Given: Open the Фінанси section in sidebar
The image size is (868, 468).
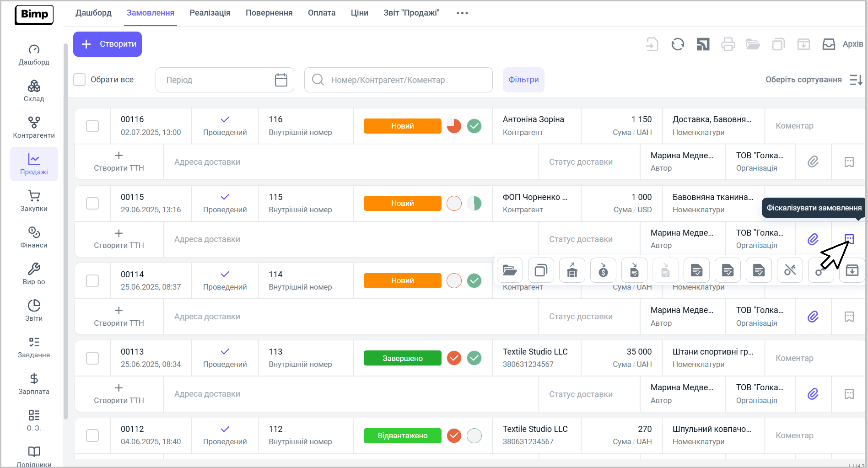Looking at the screenshot, I should 34,237.
